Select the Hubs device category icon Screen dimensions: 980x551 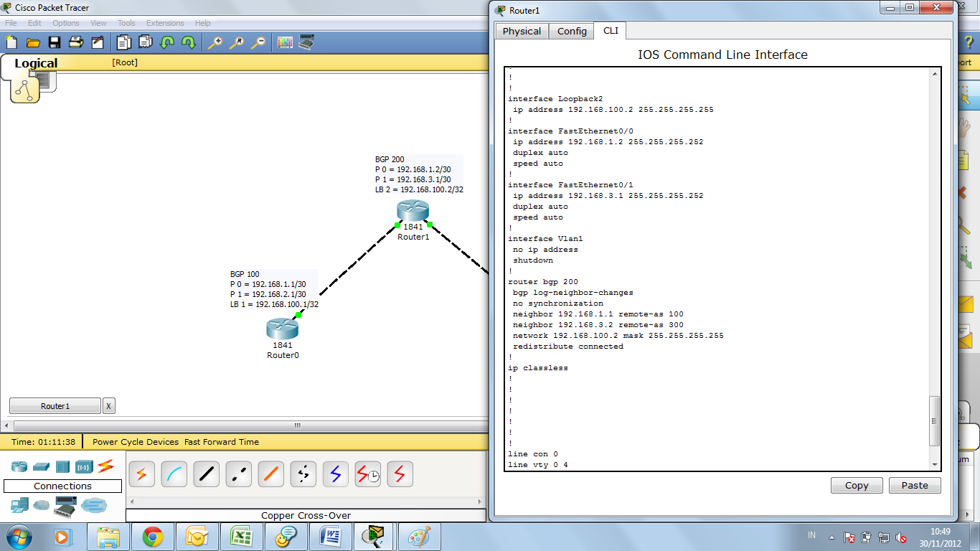pos(62,467)
